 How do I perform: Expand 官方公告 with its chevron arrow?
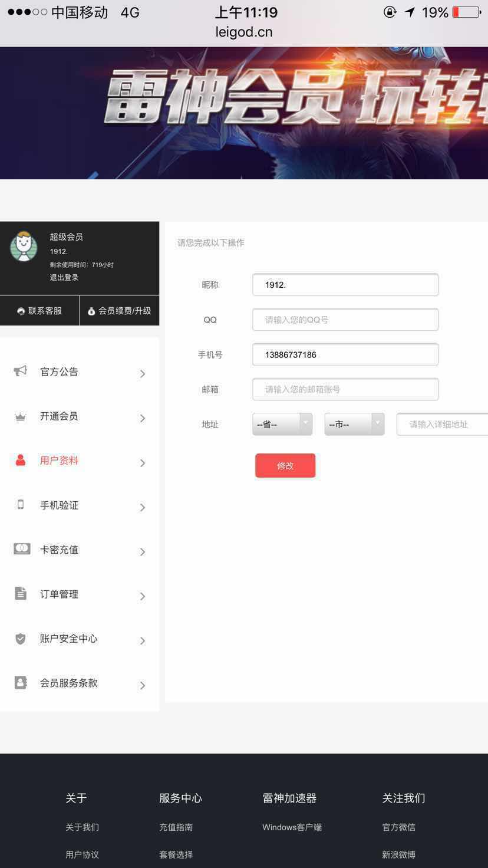(143, 373)
